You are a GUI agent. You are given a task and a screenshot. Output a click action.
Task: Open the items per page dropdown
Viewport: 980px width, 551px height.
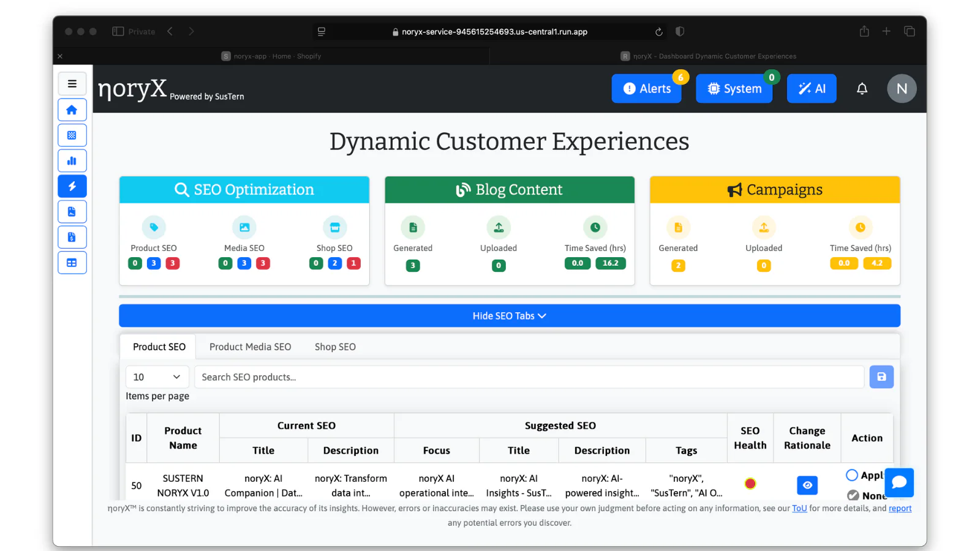point(157,377)
